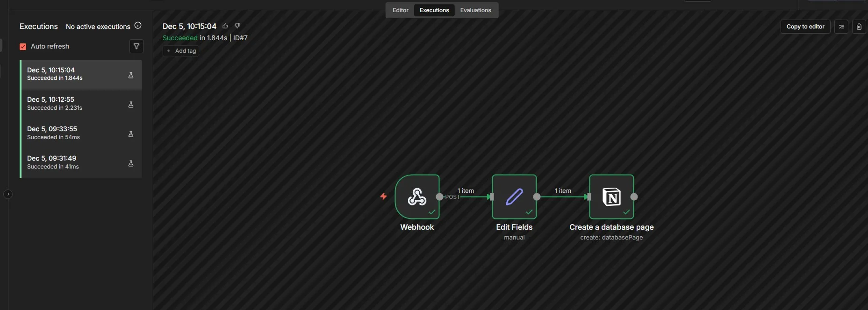Click flask icon on 10:12:55 execution

131,105
